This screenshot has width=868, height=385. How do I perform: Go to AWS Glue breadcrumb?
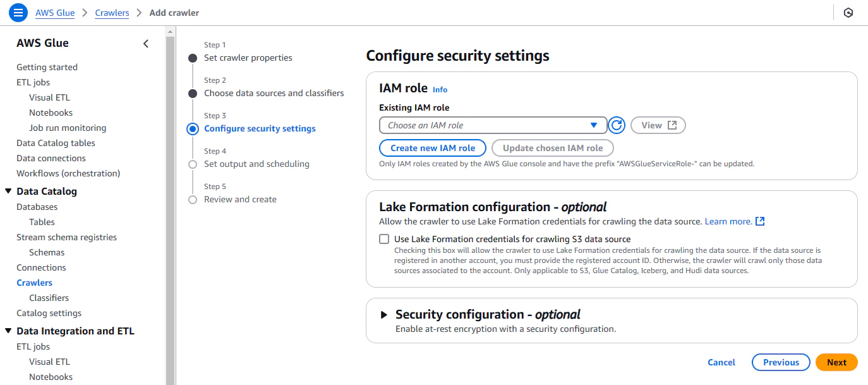55,13
